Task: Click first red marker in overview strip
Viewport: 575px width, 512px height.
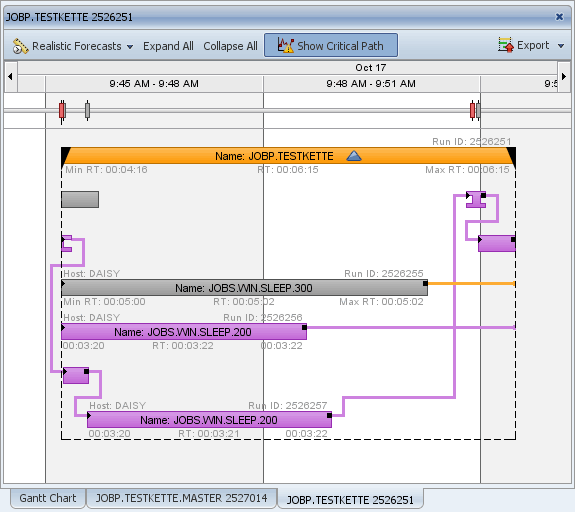Action: click(x=62, y=110)
